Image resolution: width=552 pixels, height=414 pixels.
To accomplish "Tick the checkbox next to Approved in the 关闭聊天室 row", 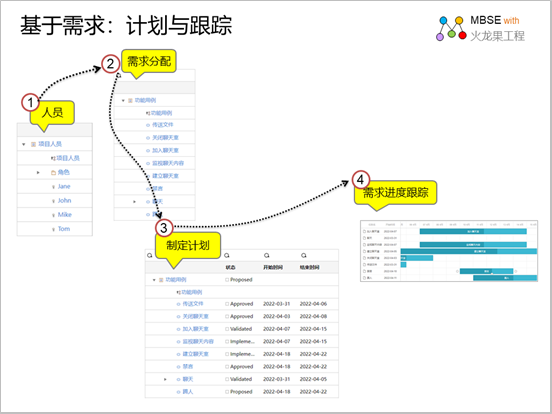I will coord(227,316).
